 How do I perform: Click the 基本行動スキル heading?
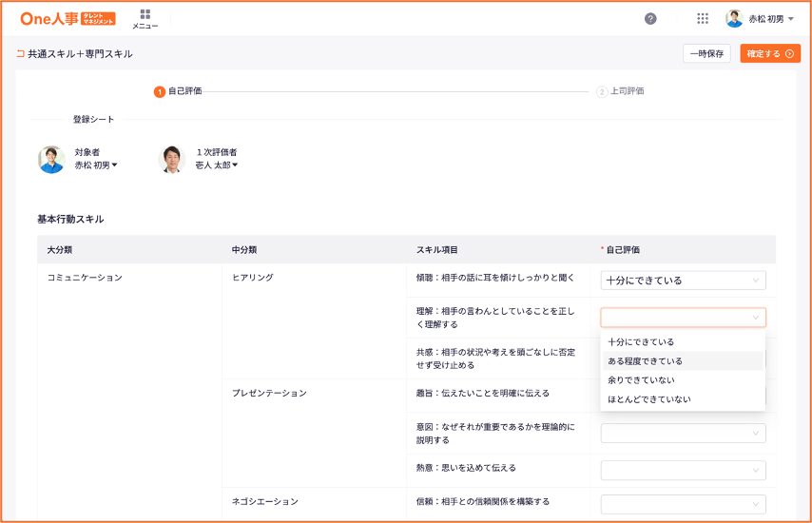(x=70, y=219)
